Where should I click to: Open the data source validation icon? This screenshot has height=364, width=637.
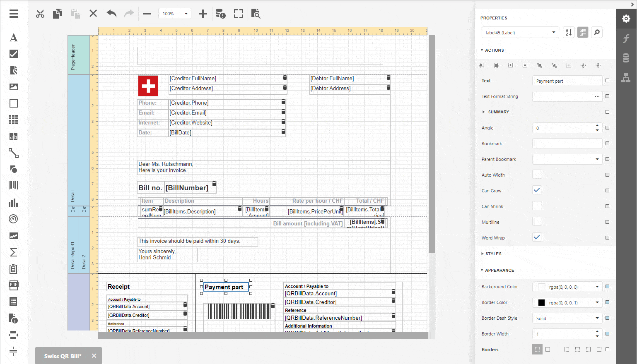coord(220,14)
